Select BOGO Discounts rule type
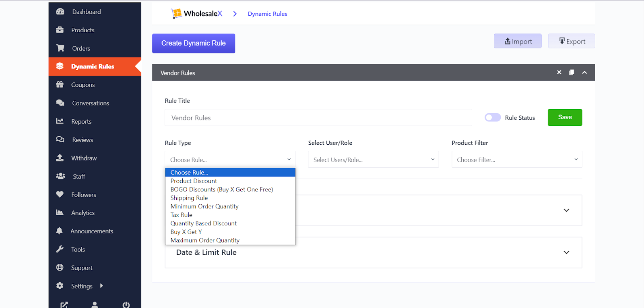 (x=230, y=189)
